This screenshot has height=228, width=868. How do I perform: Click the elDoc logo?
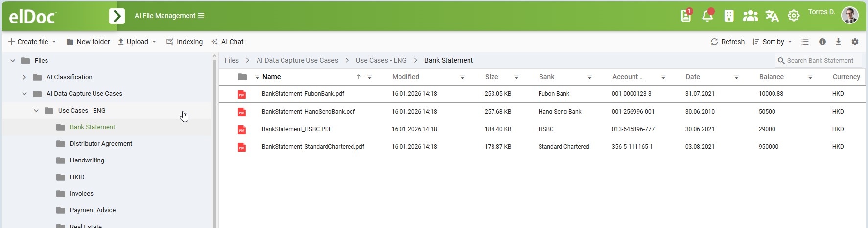click(x=32, y=17)
